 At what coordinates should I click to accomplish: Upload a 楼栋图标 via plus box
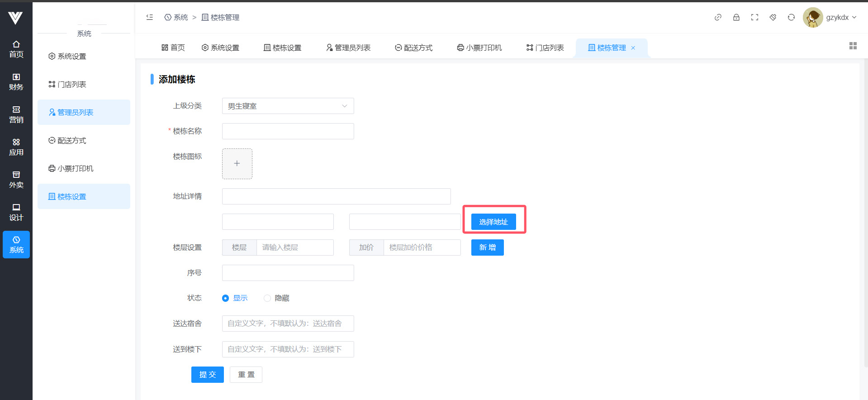coord(237,164)
